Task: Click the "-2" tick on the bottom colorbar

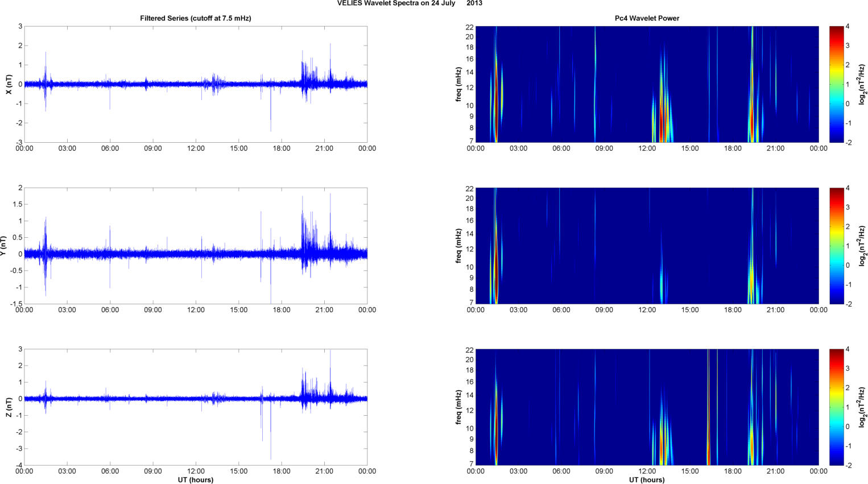Action: 849,465
